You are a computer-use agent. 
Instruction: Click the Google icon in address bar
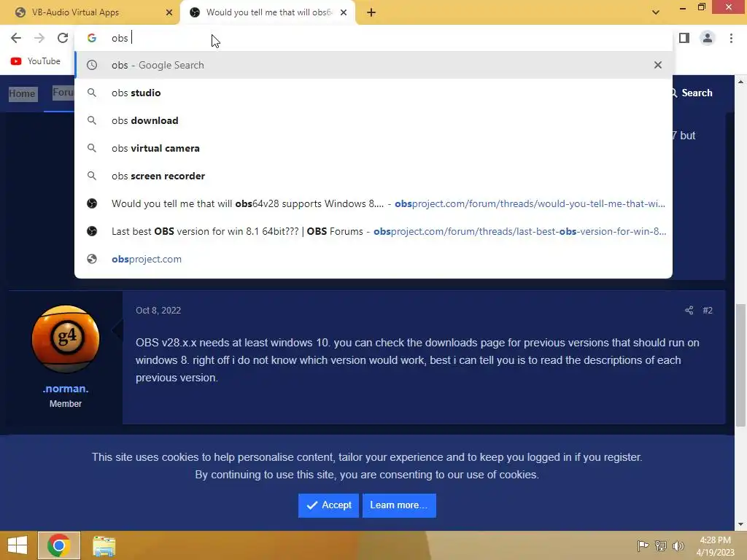(x=92, y=38)
